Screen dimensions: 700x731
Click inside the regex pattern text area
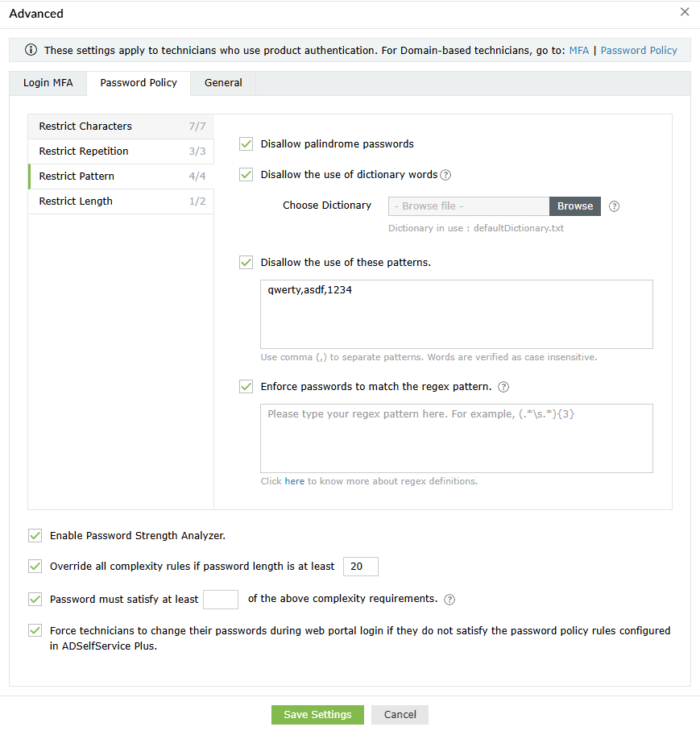pos(457,438)
